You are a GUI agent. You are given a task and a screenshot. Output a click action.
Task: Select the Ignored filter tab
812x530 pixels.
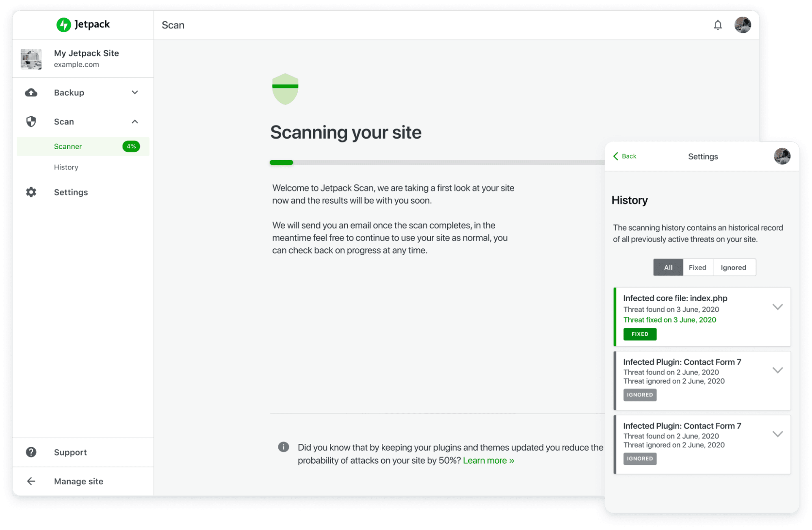tap(734, 267)
